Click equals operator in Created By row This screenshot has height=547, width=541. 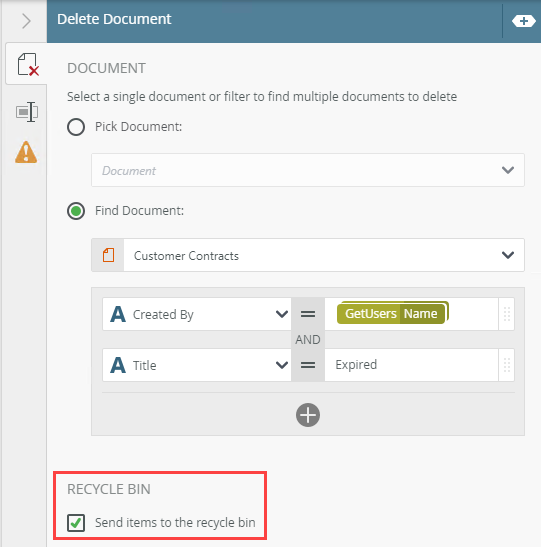pos(308,314)
